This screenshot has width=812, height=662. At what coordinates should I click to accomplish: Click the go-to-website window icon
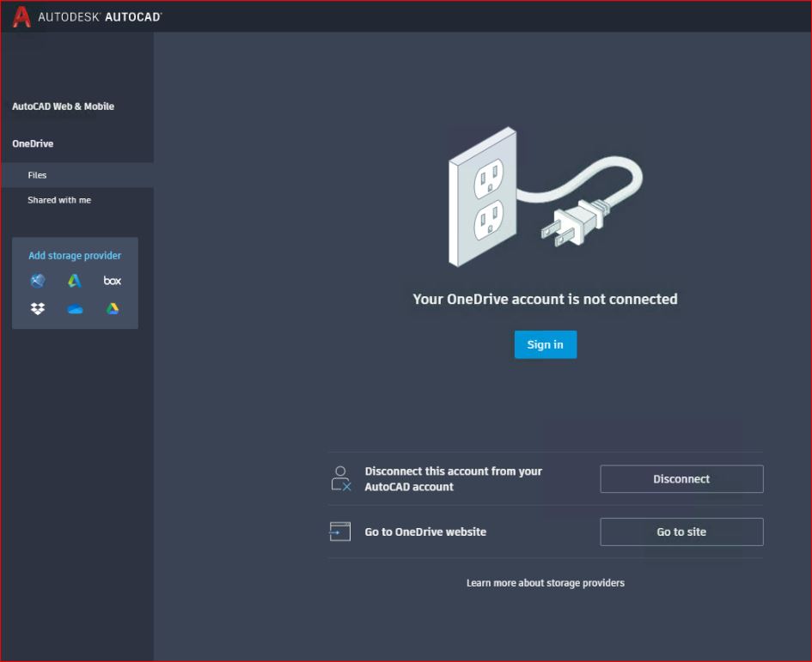[339, 531]
